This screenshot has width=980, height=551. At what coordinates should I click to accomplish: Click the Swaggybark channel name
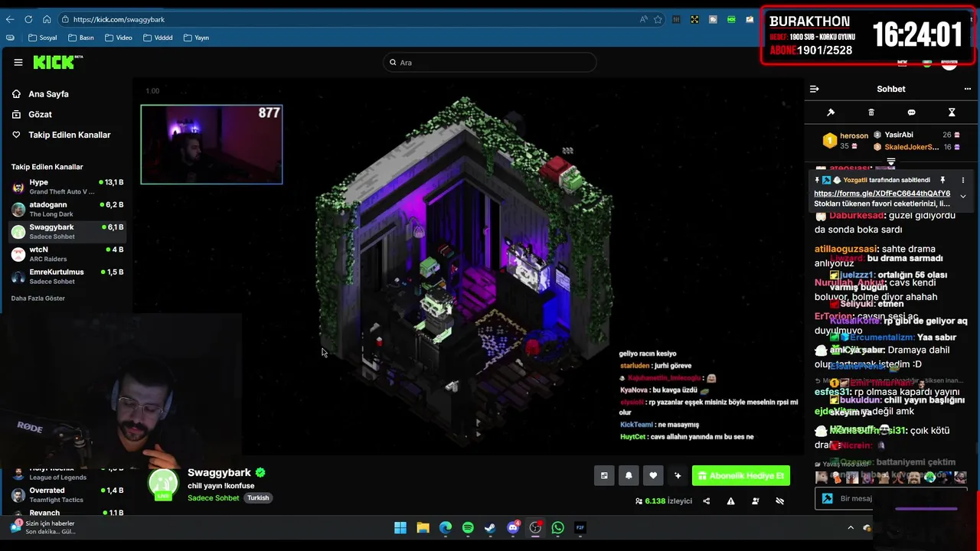point(219,473)
